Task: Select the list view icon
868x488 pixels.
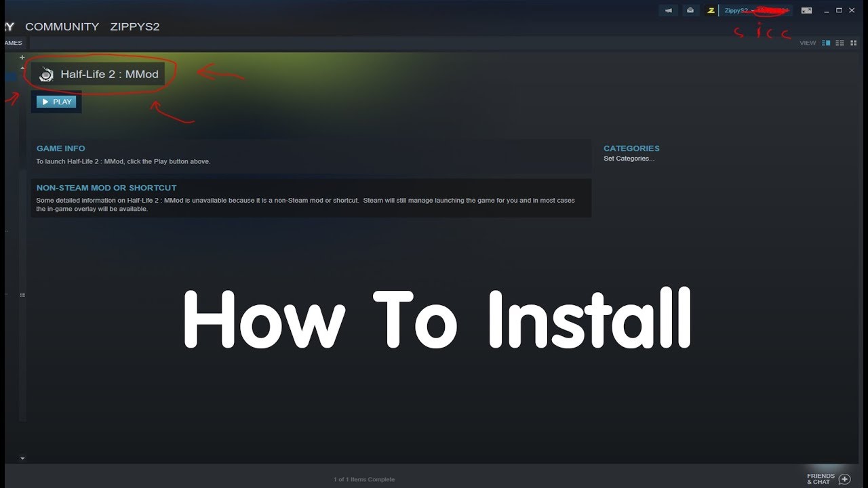Action: (840, 43)
